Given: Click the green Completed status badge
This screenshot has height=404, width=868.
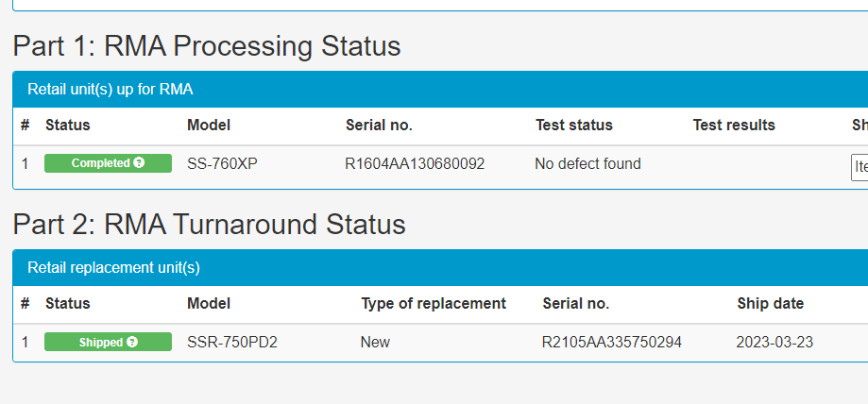Looking at the screenshot, I should tap(108, 163).
